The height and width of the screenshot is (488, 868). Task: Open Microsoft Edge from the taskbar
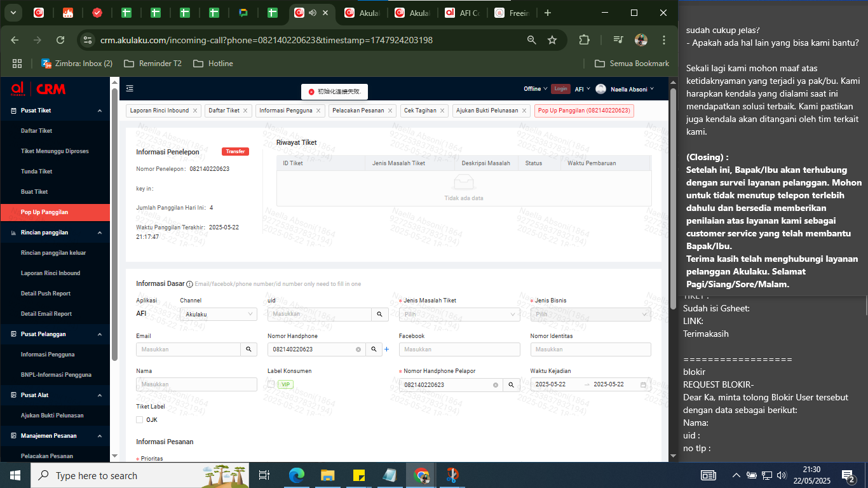297,475
